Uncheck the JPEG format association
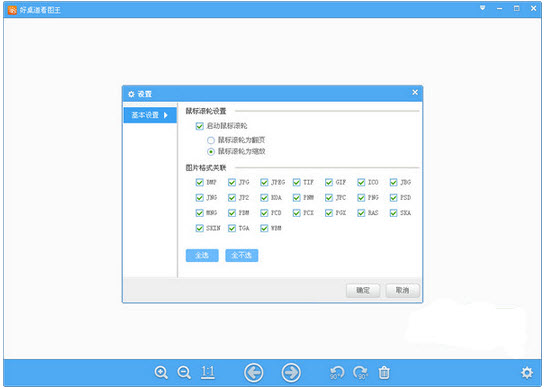Viewport: 544px width, 389px height. (264, 182)
